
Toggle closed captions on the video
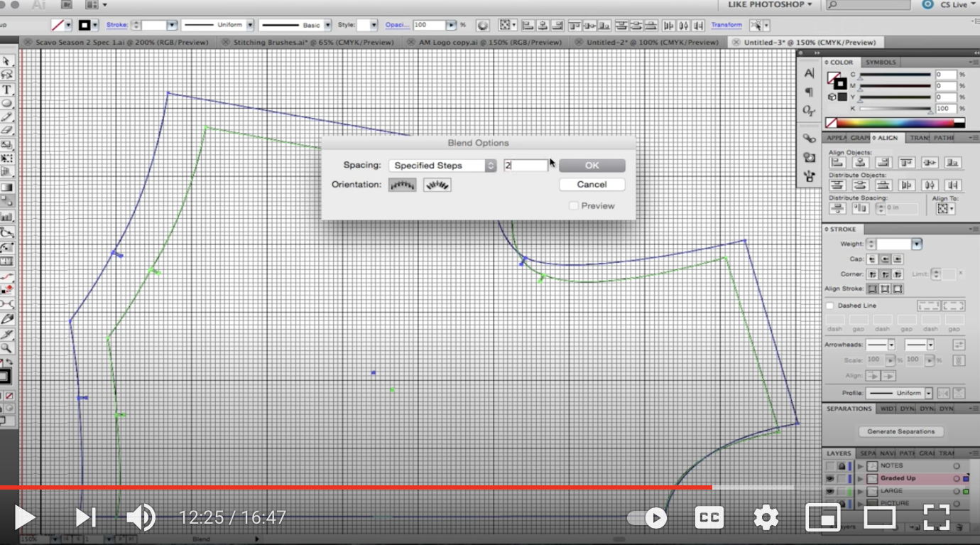(x=709, y=517)
